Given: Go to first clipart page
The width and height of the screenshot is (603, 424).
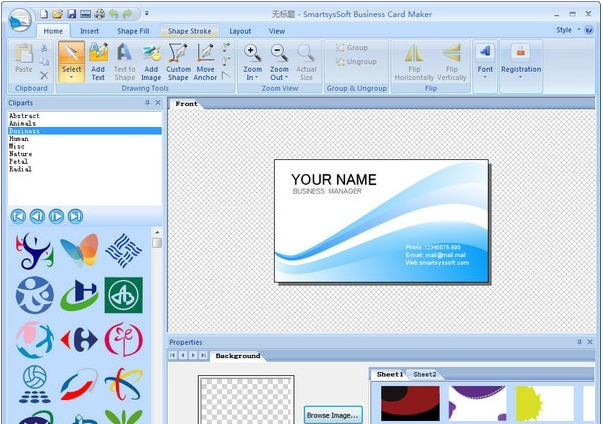Looking at the screenshot, I should point(18,216).
